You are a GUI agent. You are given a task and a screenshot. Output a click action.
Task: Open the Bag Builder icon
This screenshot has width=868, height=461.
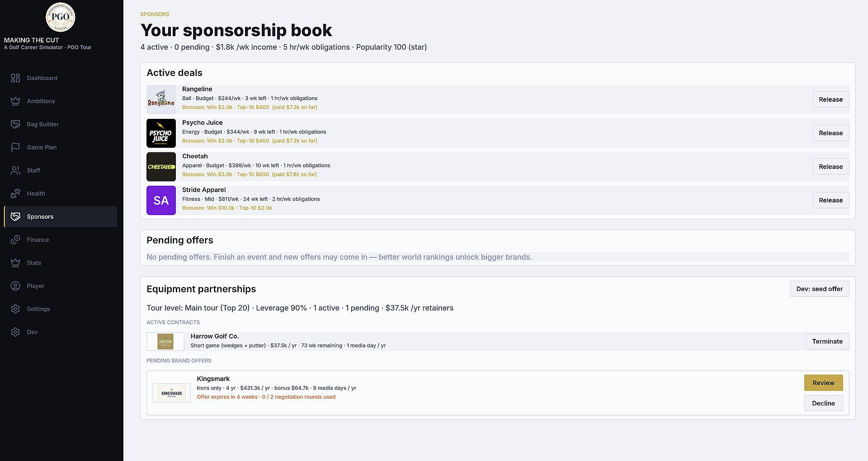[x=15, y=124]
